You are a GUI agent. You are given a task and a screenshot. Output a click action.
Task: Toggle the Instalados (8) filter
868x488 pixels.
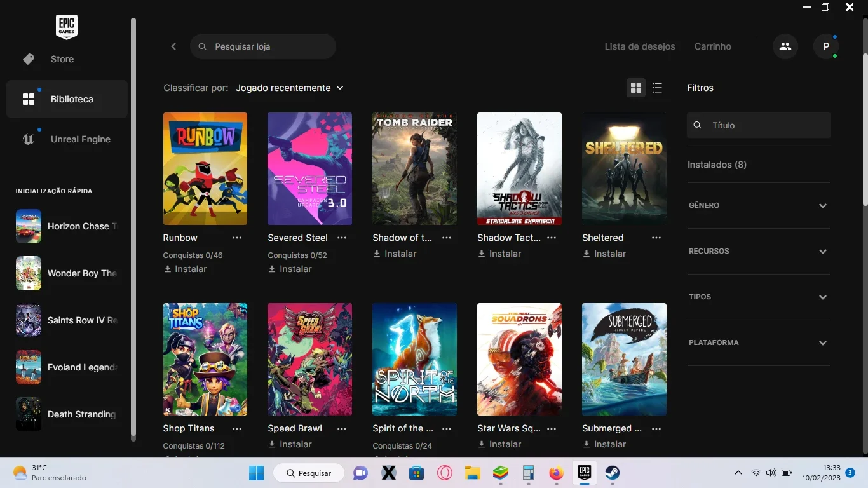717,165
